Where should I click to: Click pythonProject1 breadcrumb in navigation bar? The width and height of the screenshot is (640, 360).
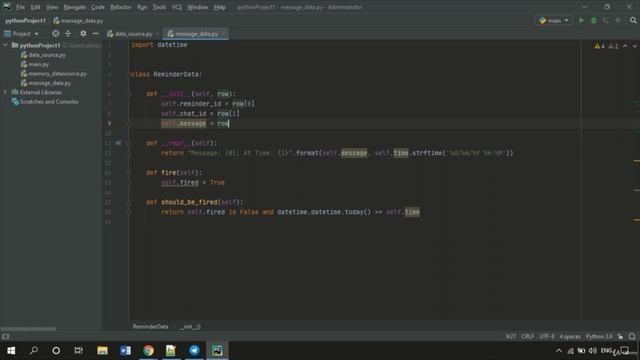tap(25, 20)
